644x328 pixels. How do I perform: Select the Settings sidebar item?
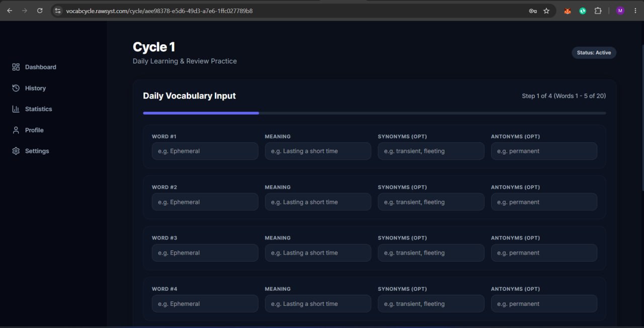(31, 151)
